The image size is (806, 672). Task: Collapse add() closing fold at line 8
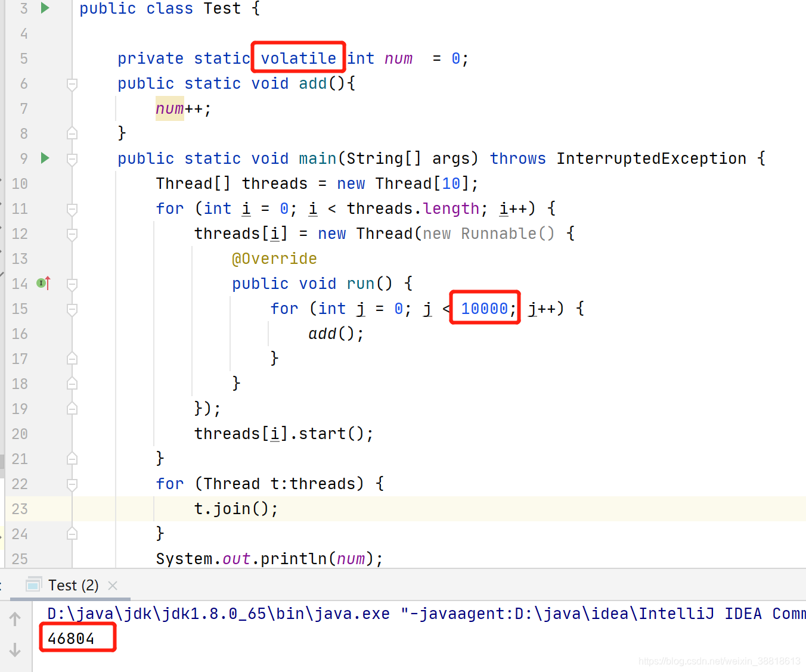(x=72, y=133)
